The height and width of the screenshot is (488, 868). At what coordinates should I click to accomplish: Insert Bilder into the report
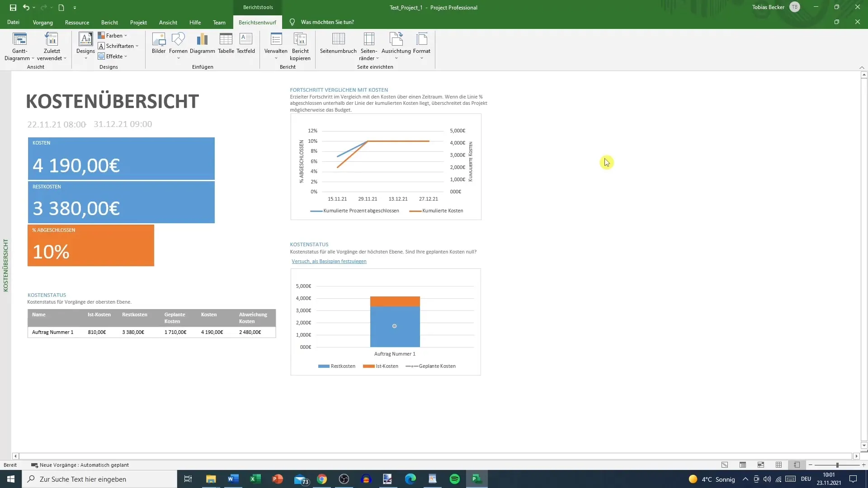pyautogui.click(x=159, y=43)
